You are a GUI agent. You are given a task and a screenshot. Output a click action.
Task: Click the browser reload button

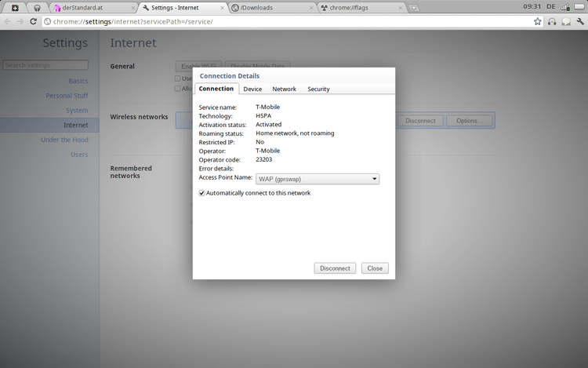33,21
